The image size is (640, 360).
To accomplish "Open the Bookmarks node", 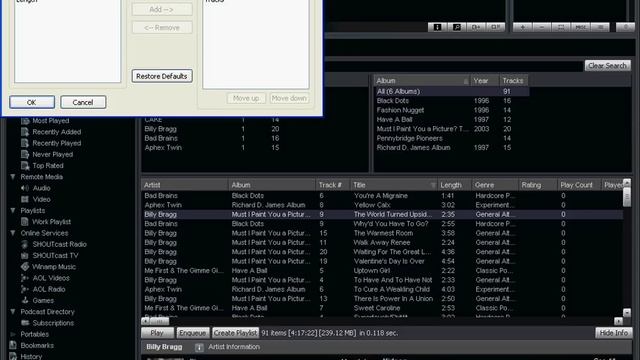I will 37,345.
